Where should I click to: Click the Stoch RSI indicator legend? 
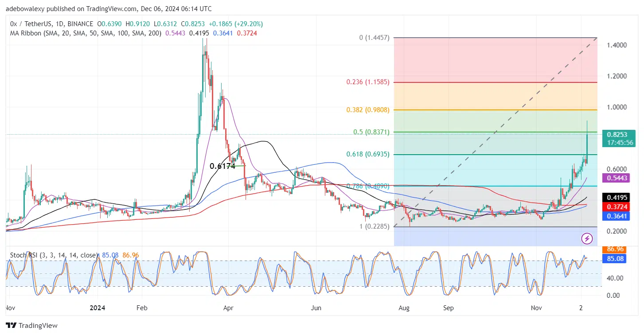(54, 255)
